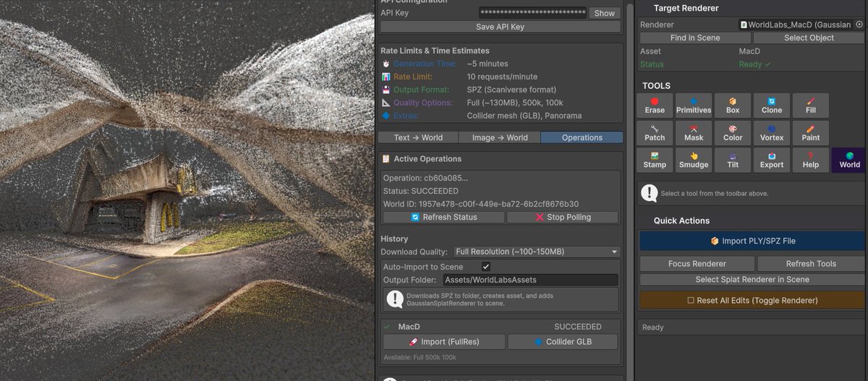Pick the Patch tool
Screen dimensions: 868x381
655,133
